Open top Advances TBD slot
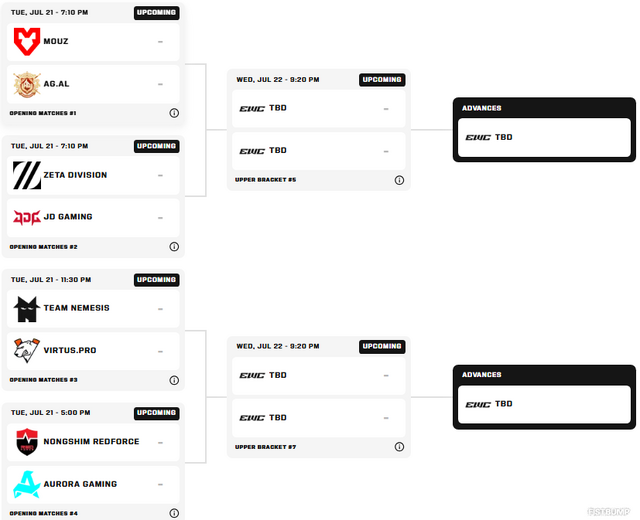 coord(544,138)
